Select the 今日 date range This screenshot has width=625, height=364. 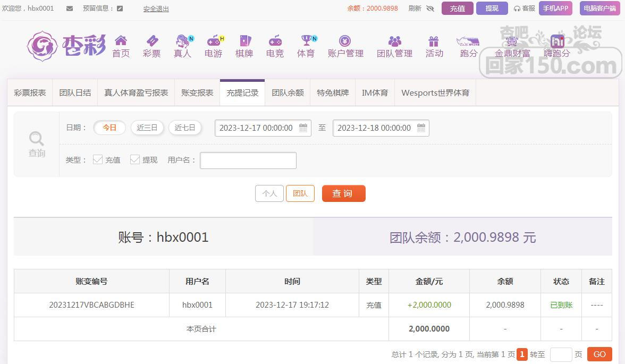(x=109, y=128)
